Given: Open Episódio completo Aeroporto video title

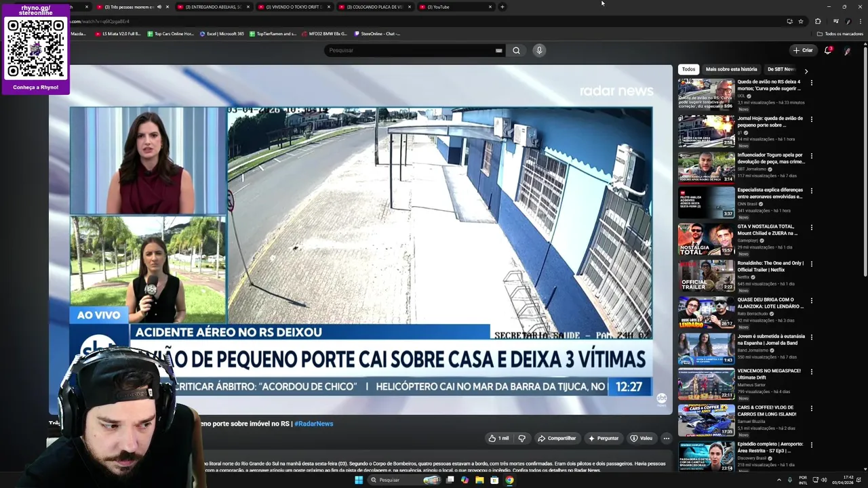Looking at the screenshot, I should click(x=770, y=447).
